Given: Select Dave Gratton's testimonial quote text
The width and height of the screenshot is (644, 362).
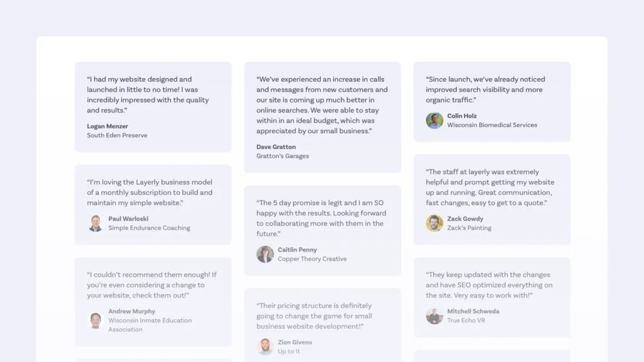Looking at the screenshot, I should [322, 105].
